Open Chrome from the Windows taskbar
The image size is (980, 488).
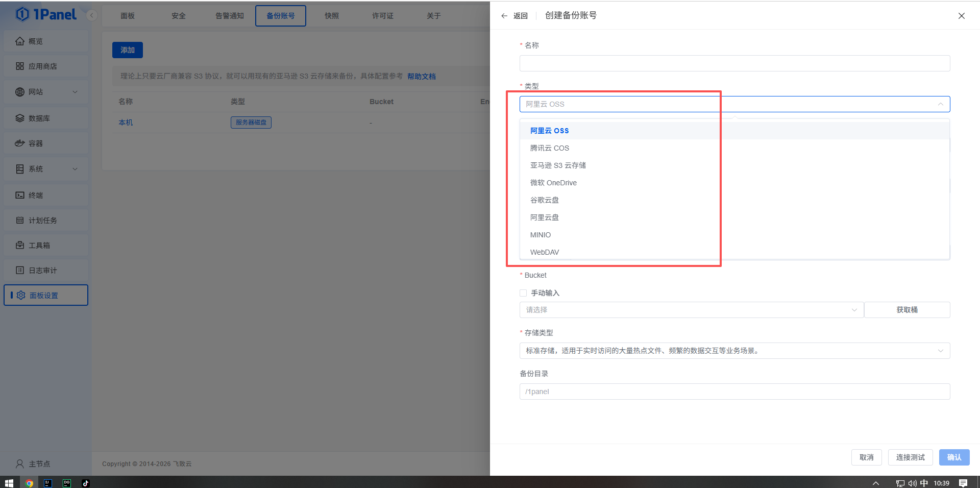29,483
